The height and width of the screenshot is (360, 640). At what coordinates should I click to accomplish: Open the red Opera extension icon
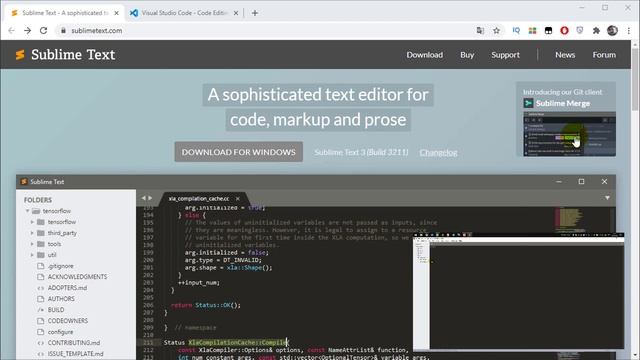564,31
